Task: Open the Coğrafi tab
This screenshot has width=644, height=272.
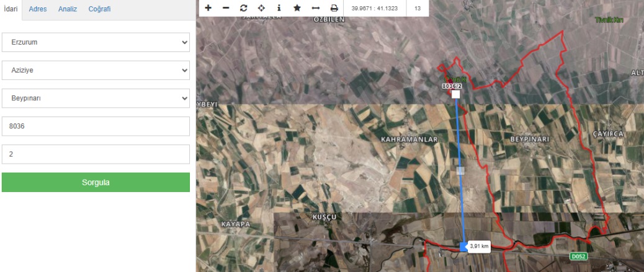Action: click(99, 9)
